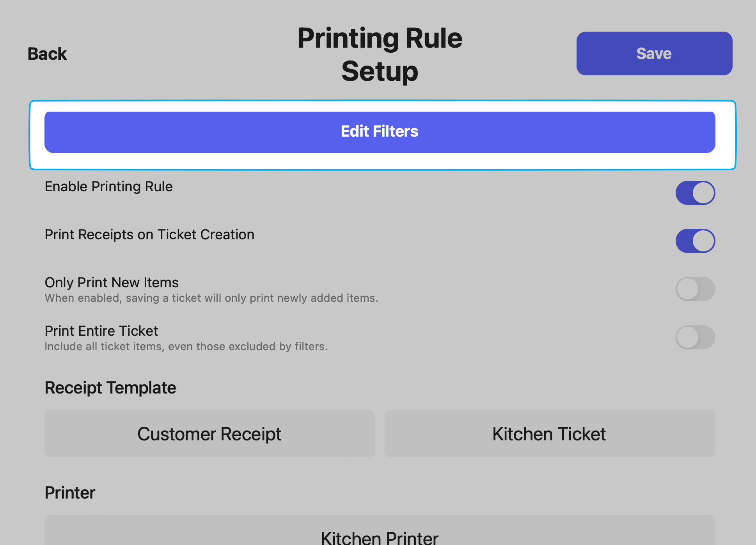This screenshot has width=756, height=545.
Task: Enable the Only Print New Items toggle
Action: tap(695, 289)
